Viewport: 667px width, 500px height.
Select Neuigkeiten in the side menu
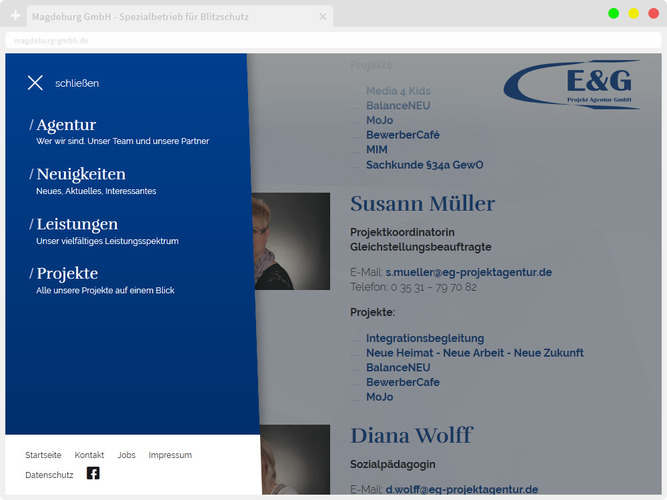pyautogui.click(x=80, y=174)
